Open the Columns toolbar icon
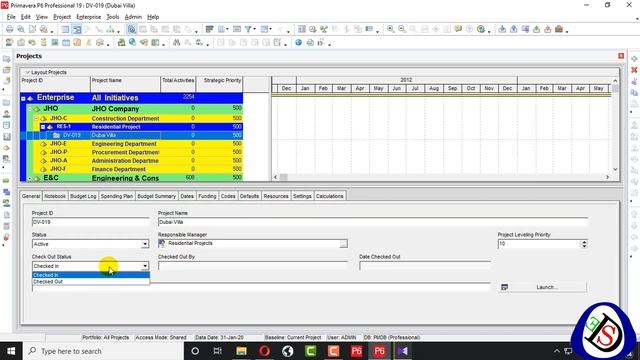 pos(222,29)
